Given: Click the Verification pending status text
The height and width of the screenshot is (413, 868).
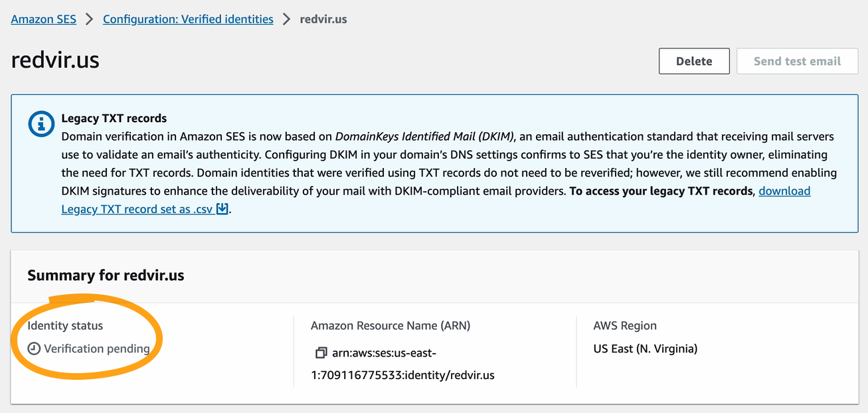Looking at the screenshot, I should point(96,349).
